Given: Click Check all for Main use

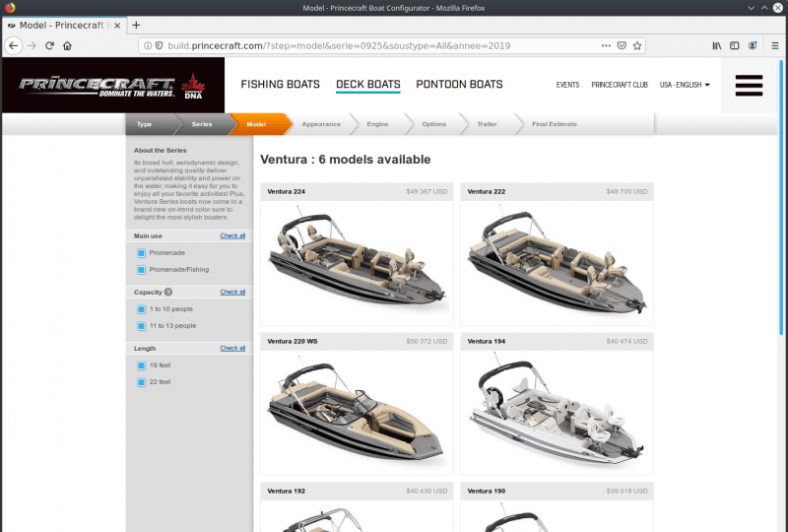Looking at the screenshot, I should pos(232,235).
